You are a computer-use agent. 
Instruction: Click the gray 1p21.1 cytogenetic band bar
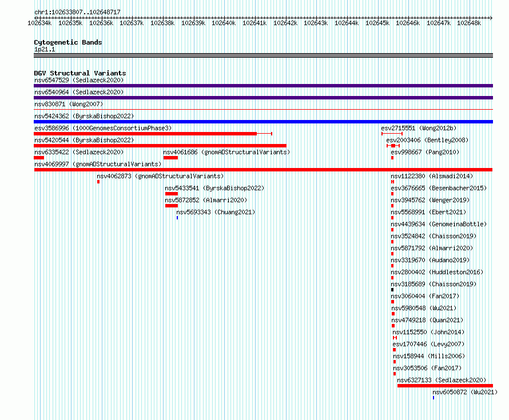(x=263, y=55)
